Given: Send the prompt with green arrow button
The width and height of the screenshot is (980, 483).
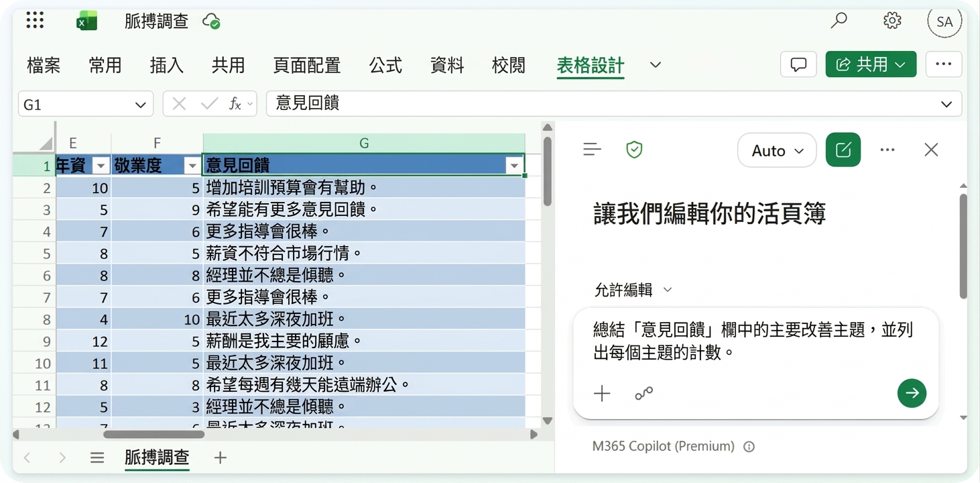Looking at the screenshot, I should point(912,393).
